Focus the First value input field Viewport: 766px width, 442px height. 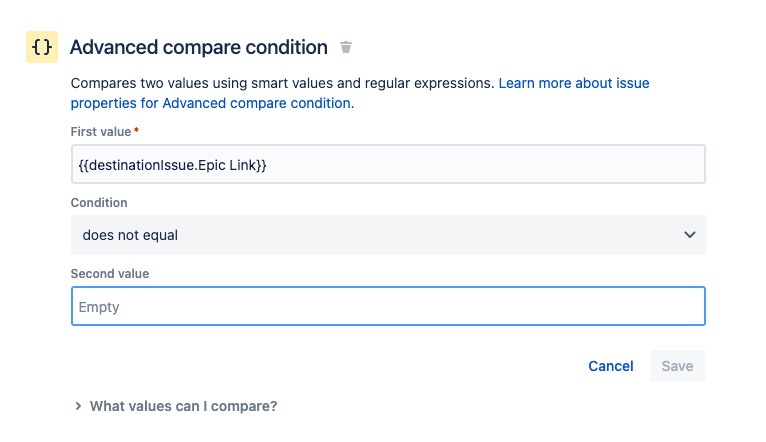click(x=388, y=164)
